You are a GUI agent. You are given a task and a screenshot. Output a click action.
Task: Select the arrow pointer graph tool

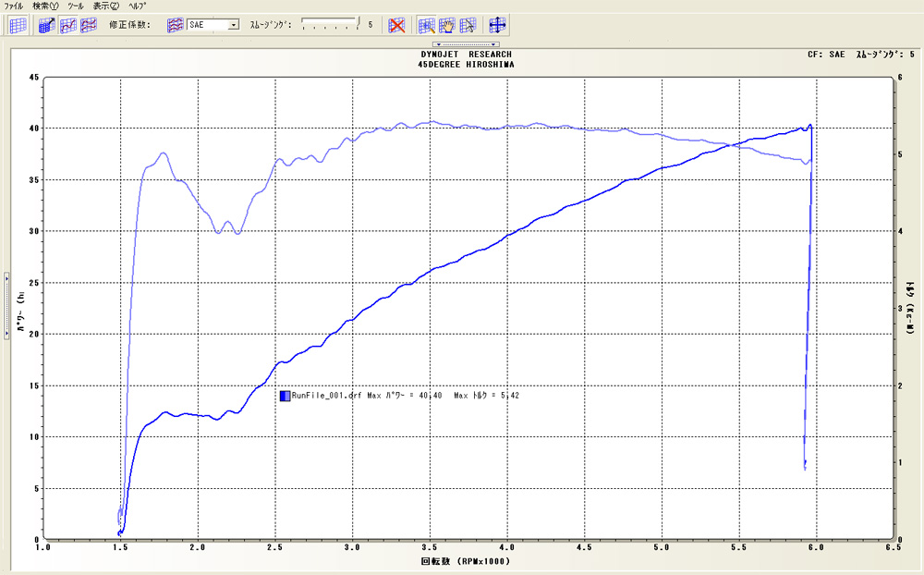[468, 25]
